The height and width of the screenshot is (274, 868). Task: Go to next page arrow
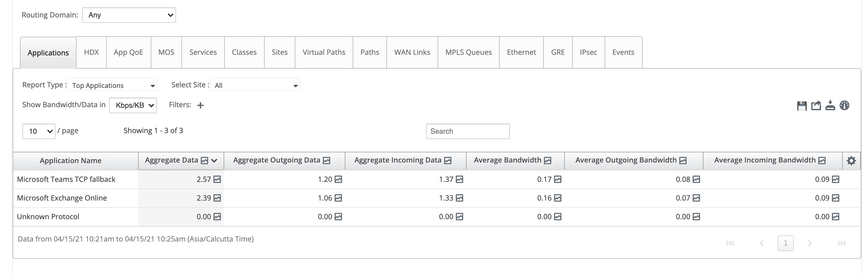point(810,243)
